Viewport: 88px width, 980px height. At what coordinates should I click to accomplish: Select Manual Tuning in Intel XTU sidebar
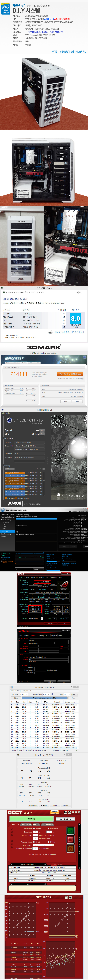pyautogui.click(x=6, y=520)
